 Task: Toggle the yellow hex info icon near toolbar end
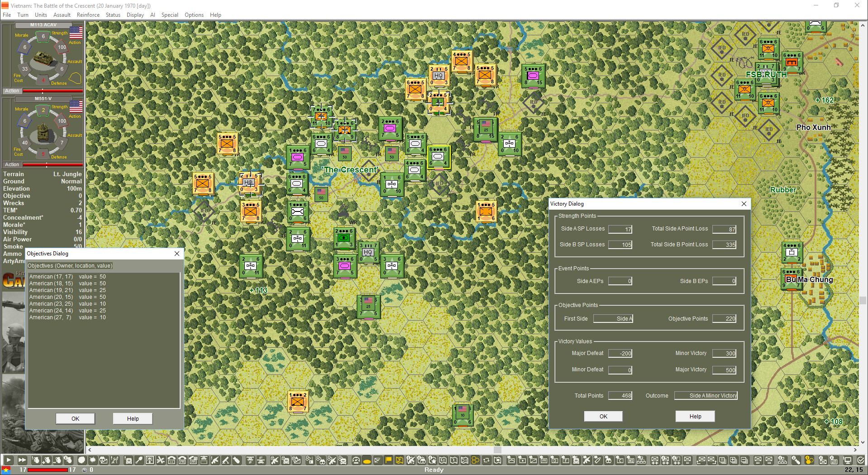click(x=810, y=460)
